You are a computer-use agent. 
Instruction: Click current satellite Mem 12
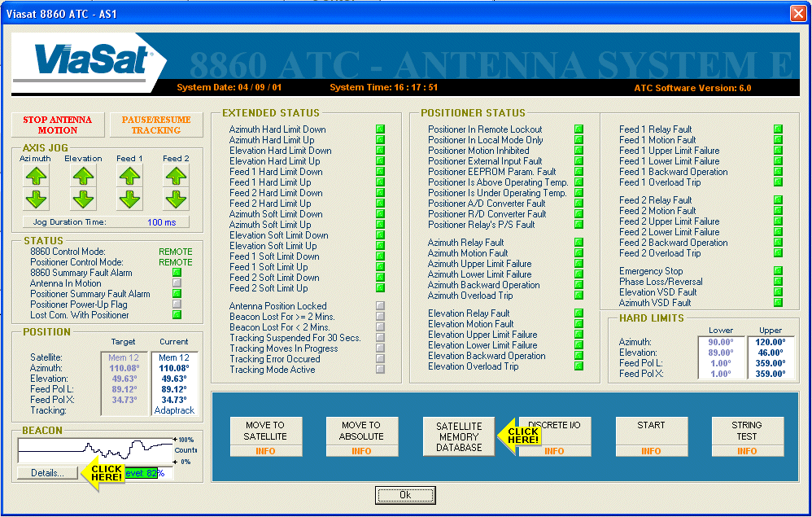pos(174,357)
